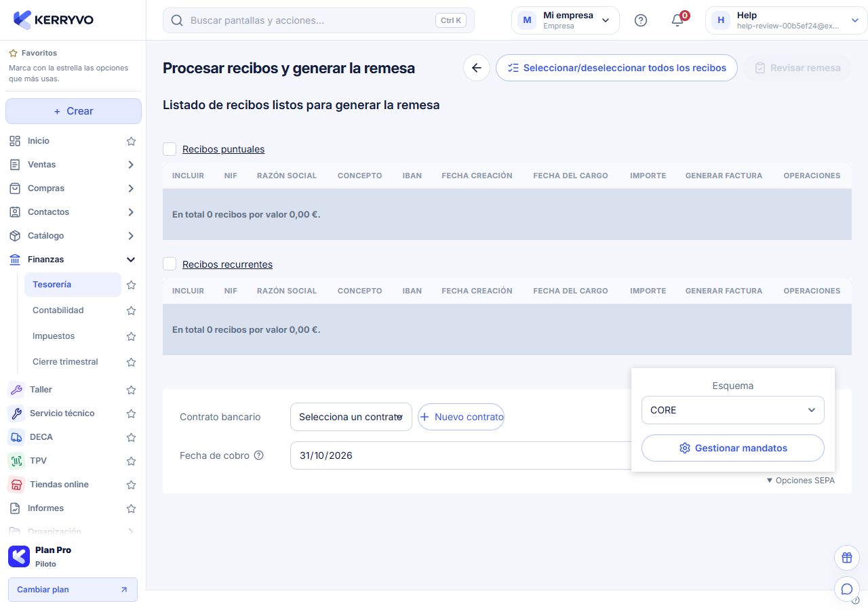Star the Contabilidad option
The width and height of the screenshot is (868, 610).
[x=132, y=310]
